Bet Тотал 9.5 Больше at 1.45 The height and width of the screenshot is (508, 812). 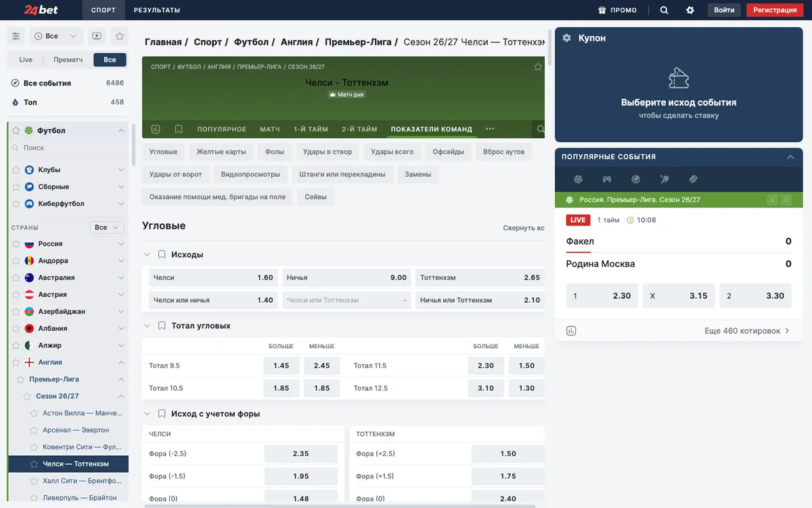281,366
